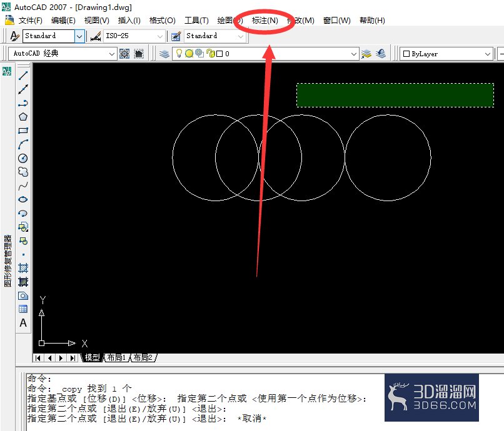The image size is (504, 431).
Task: Toggle layer 0 on/off lightbulb
Action: pos(179,53)
